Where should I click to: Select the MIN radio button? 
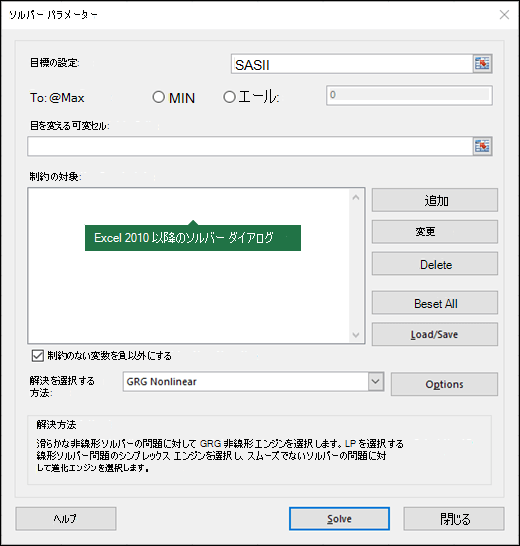158,97
